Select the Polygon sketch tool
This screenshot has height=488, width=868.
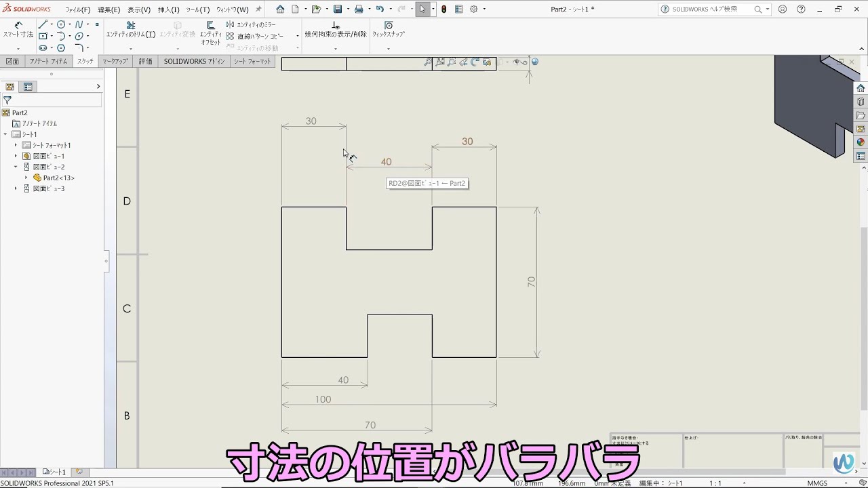point(61,48)
